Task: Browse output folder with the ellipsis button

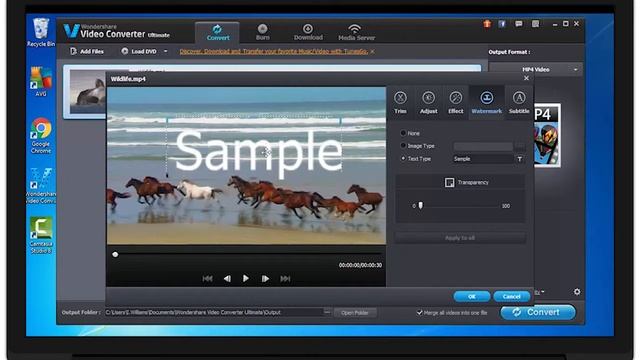Action: (327, 312)
